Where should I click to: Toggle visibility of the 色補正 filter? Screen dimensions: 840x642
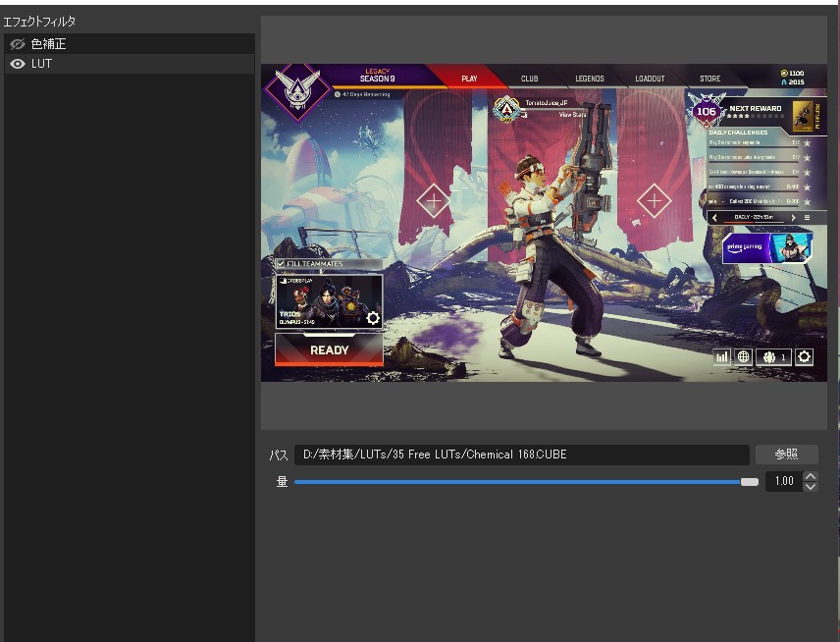click(x=17, y=44)
